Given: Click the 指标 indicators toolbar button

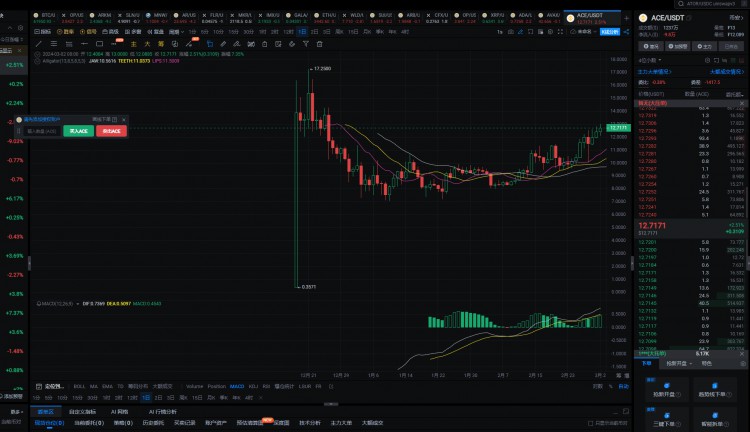Looking at the screenshot, I should 43,32.
